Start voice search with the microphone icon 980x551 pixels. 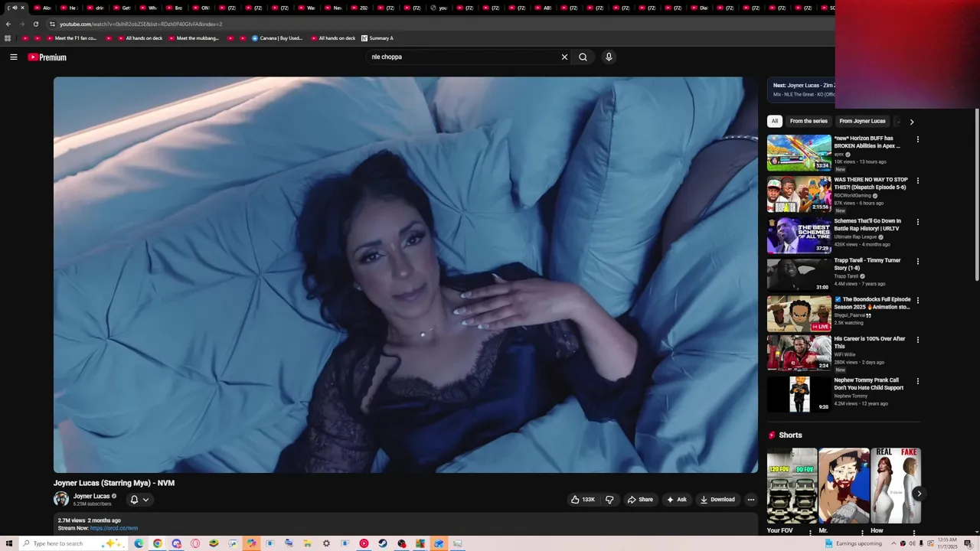(609, 57)
